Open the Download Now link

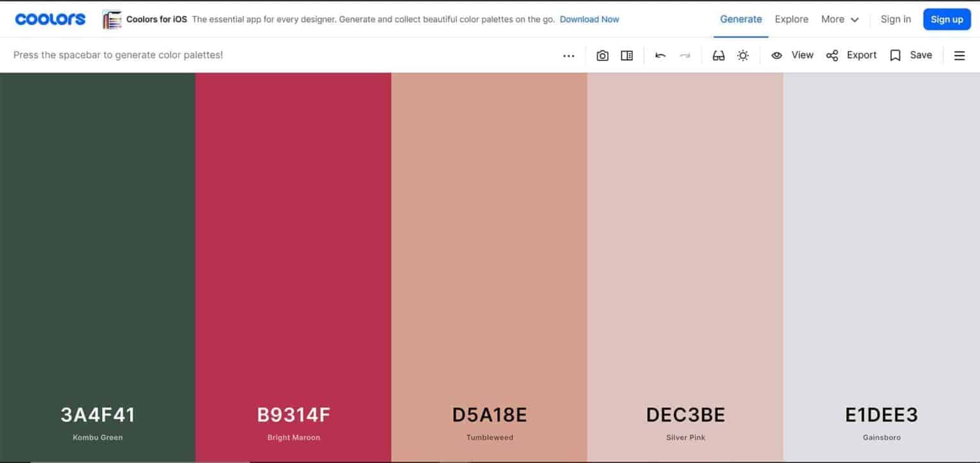(589, 19)
